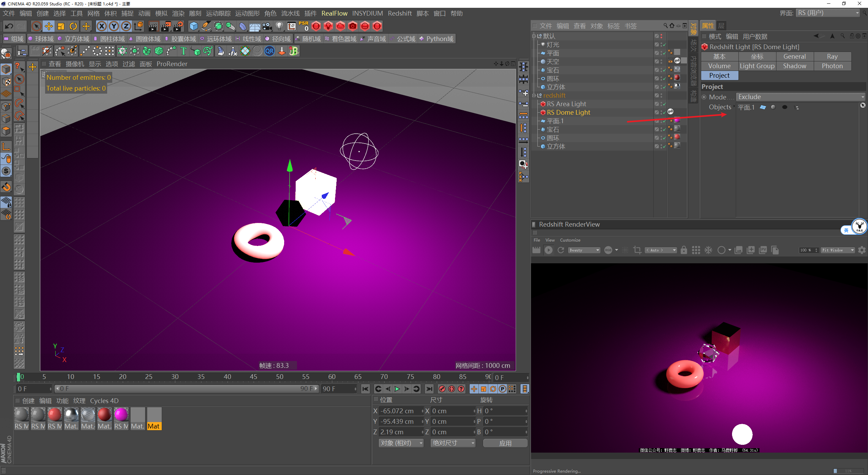Viewport: 868px width, 475px height.
Task: Open the RealFlow menu
Action: click(x=334, y=13)
